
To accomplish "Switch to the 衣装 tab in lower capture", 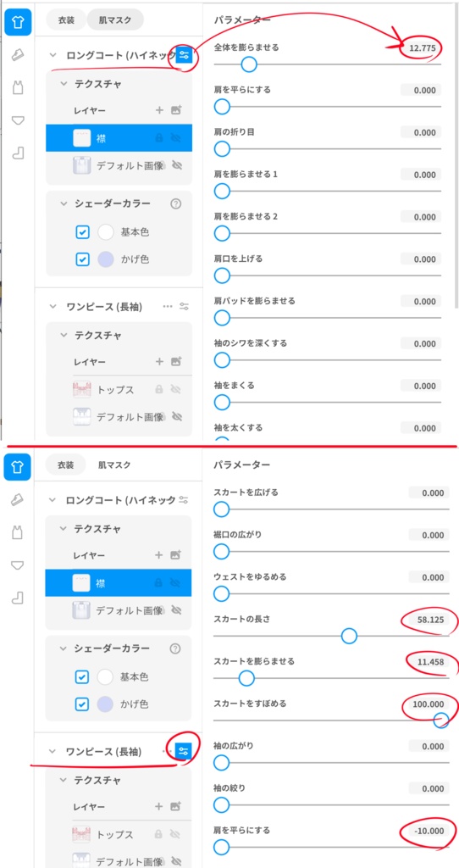I will tap(65, 465).
